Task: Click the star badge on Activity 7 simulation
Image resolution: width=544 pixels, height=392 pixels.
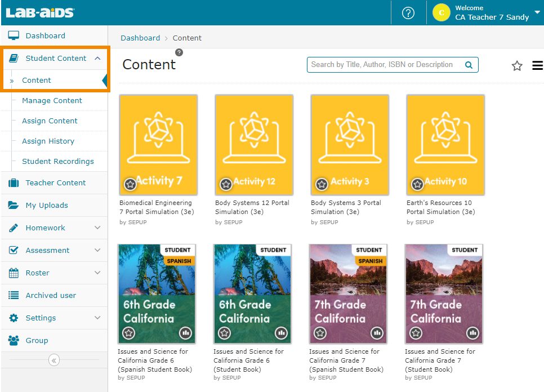Action: 130,184
